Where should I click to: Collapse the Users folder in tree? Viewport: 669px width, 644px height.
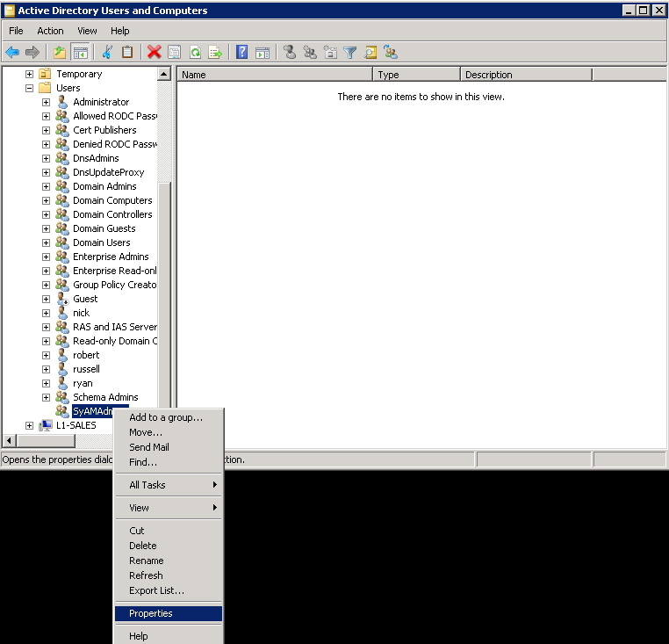pos(29,88)
